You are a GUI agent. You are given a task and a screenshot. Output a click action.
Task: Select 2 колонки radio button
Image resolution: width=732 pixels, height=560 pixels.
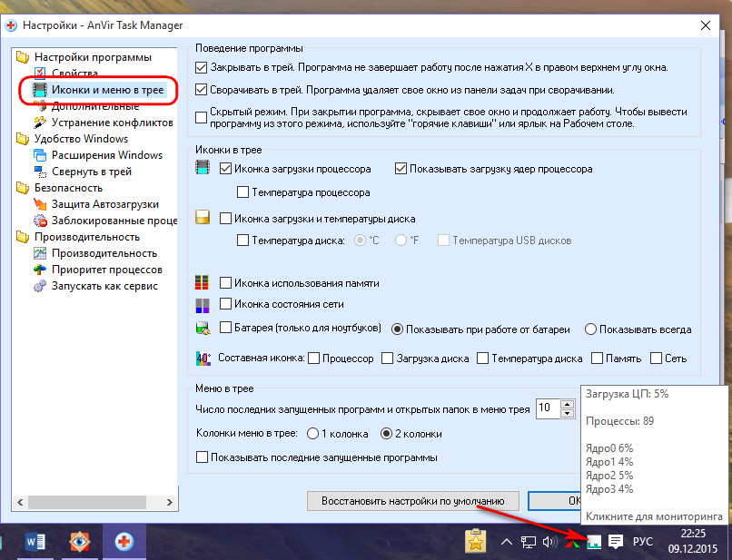tap(386, 434)
